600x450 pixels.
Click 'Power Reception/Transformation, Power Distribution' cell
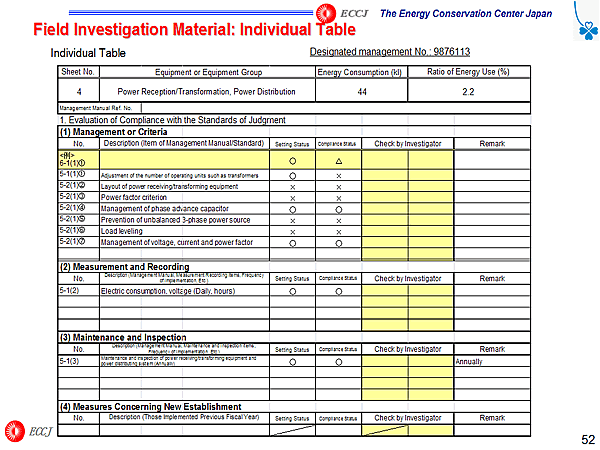click(x=207, y=91)
